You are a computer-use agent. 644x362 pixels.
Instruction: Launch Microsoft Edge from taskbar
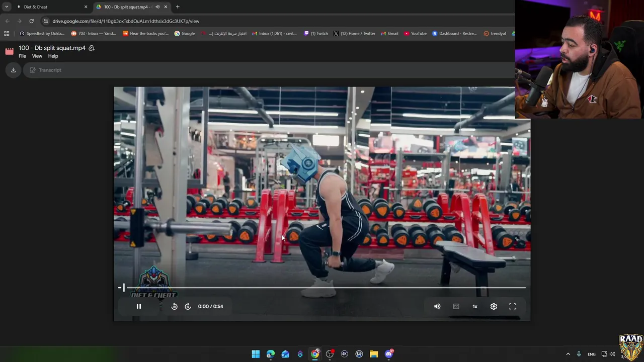271,354
